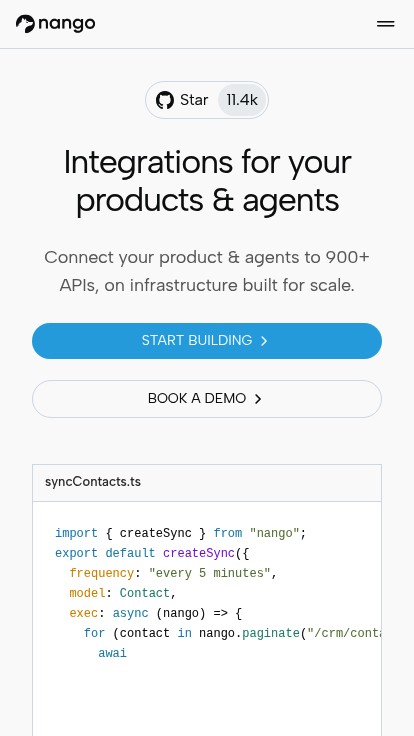Click the GitHub octocat icon

click(165, 100)
